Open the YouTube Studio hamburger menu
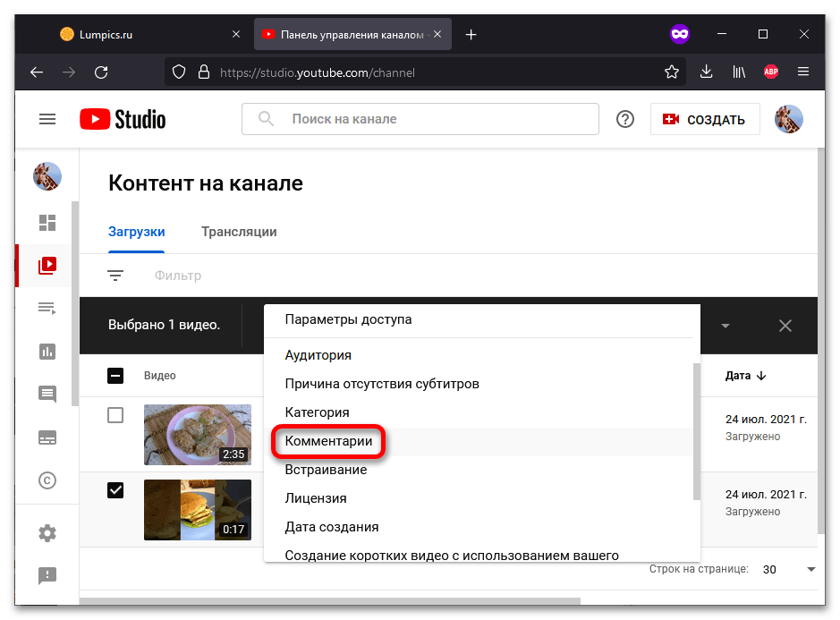Image resolution: width=840 pixels, height=620 pixels. 47,119
